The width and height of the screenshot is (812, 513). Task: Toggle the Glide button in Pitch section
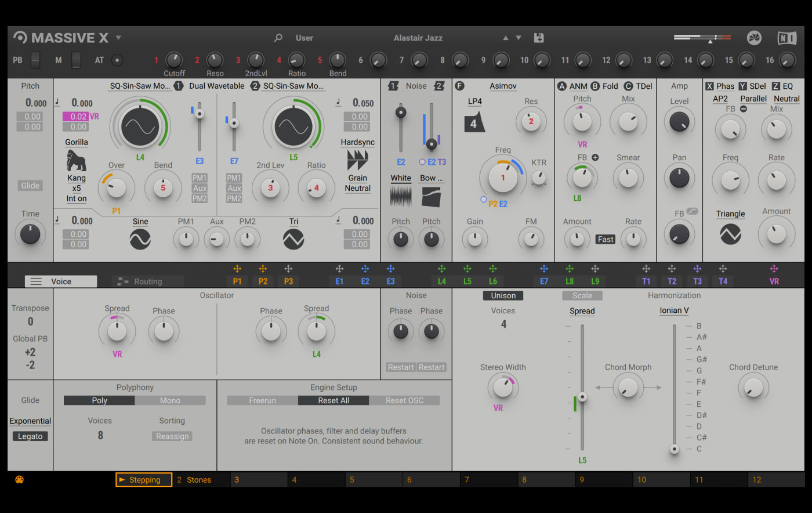click(30, 186)
